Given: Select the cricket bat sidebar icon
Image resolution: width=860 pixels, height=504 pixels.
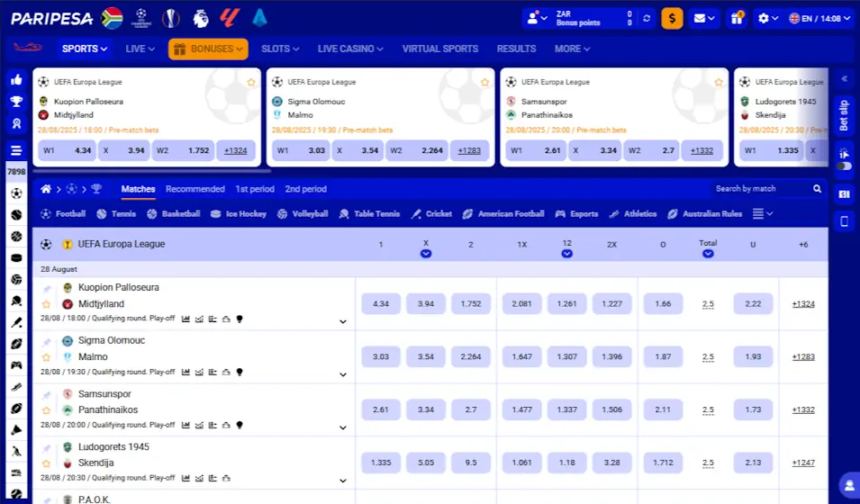Looking at the screenshot, I should pos(16,322).
